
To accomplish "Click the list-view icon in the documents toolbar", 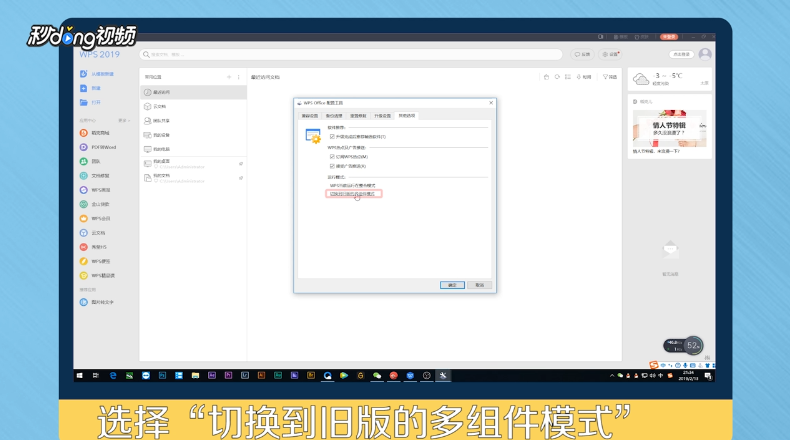I will [x=568, y=77].
